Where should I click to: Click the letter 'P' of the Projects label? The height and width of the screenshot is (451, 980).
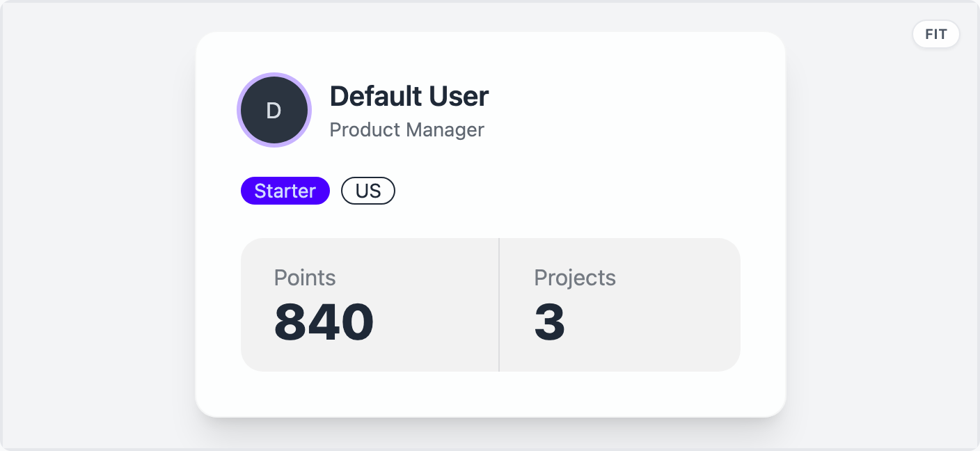pos(540,278)
